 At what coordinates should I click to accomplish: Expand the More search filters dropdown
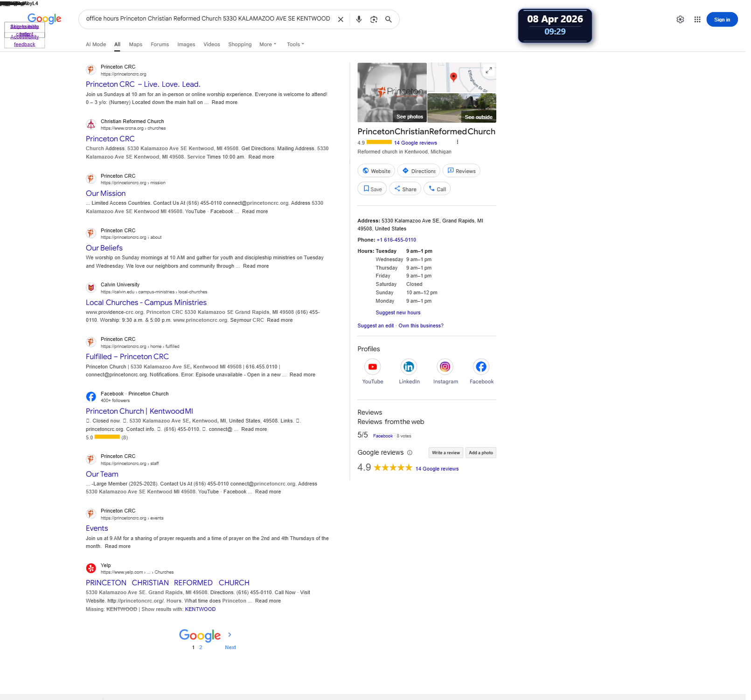[x=268, y=45]
